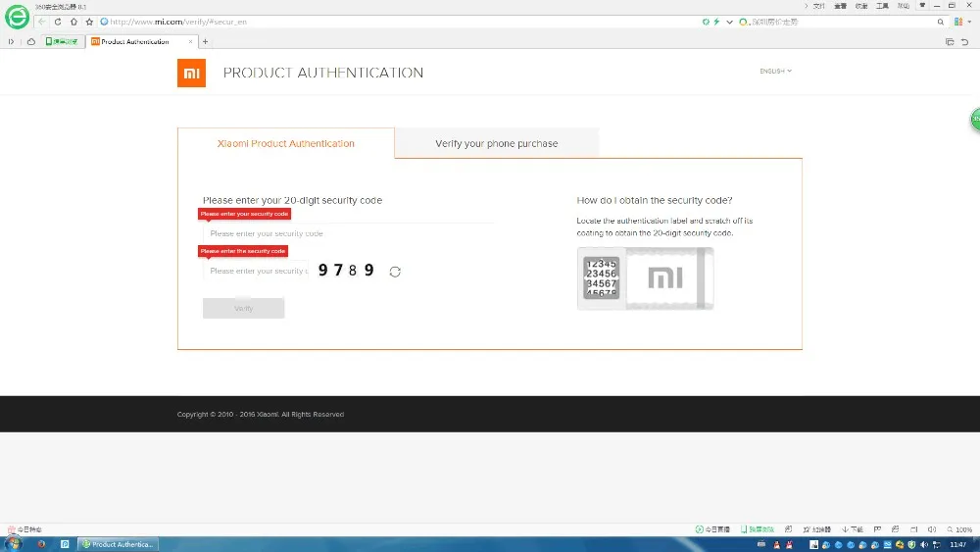Bookmark this page with the star icon
980x552 pixels.
89,22
